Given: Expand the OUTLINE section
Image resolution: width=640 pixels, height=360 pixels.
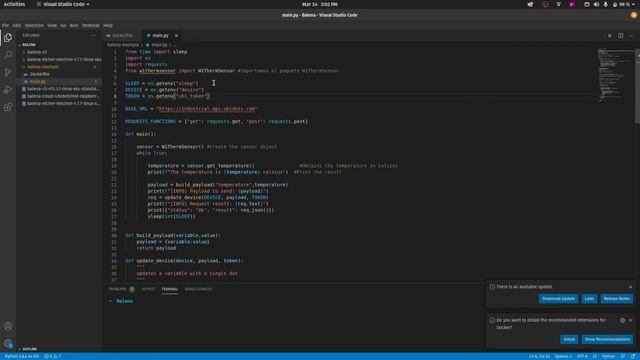Looking at the screenshot, I should pos(29,349).
